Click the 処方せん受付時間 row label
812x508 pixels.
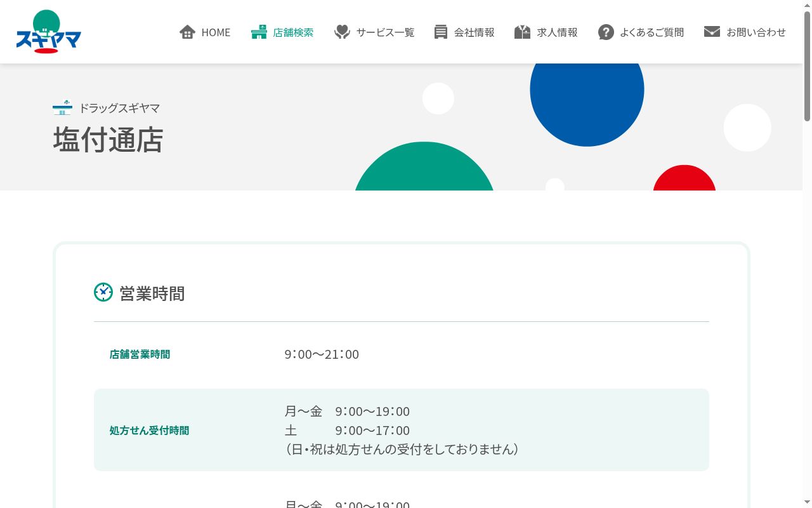coord(149,431)
